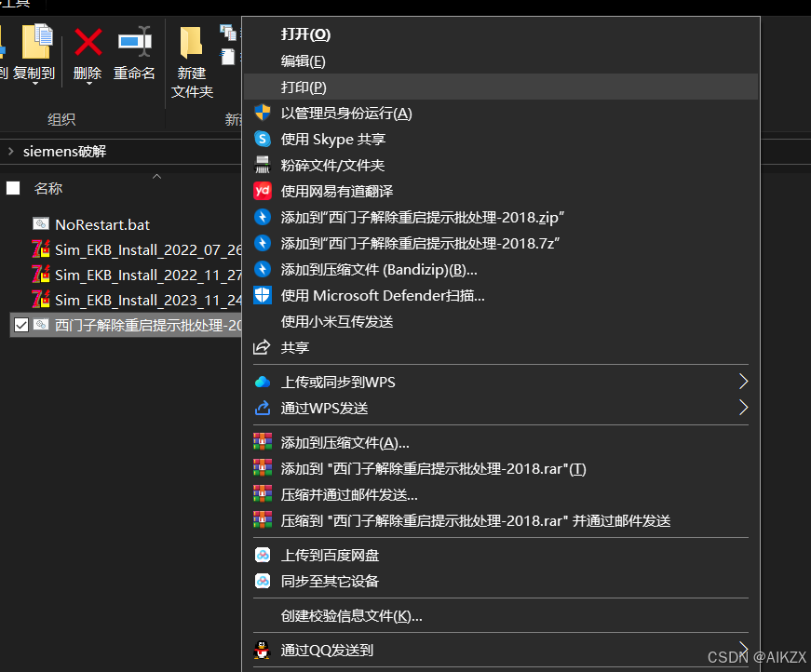Choose 创建校验信息文件(K)... menu entry
The image size is (811, 672).
[x=501, y=615]
